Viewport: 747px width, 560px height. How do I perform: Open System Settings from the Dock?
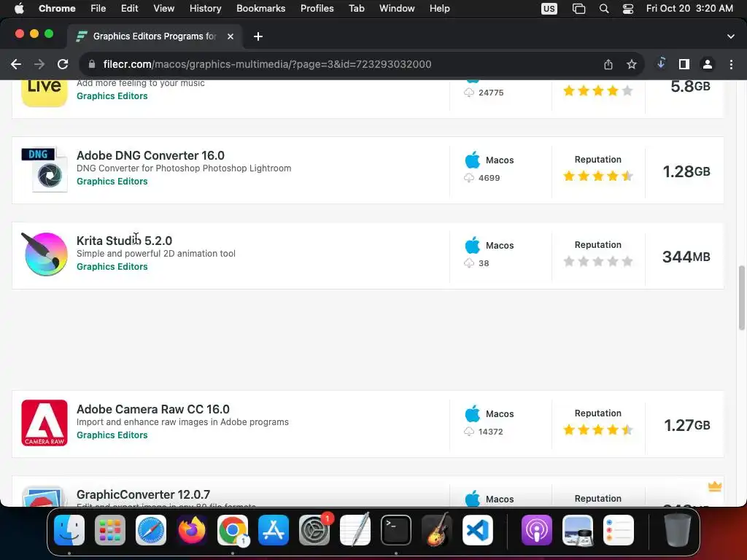point(314,530)
